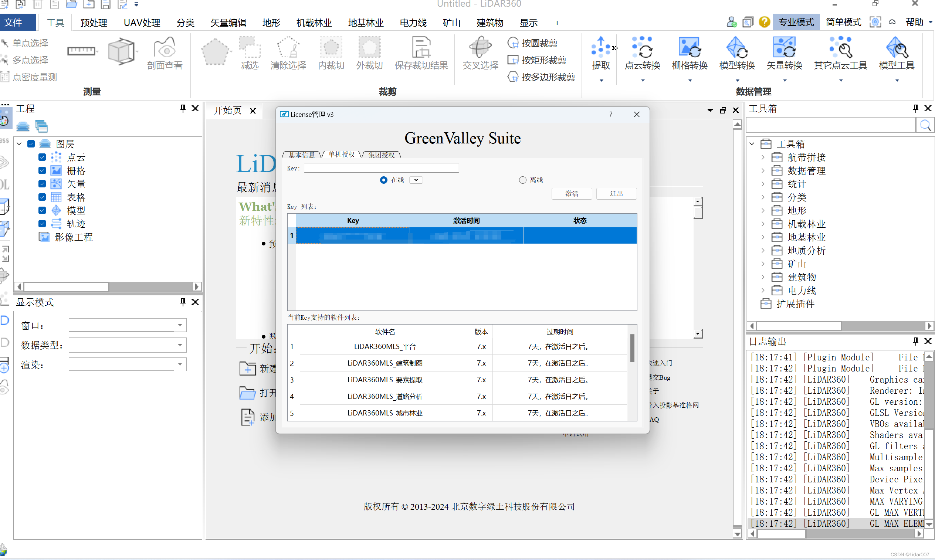Click the 减选 subtract selection icon
This screenshot has height=560, width=935.
point(250,54)
